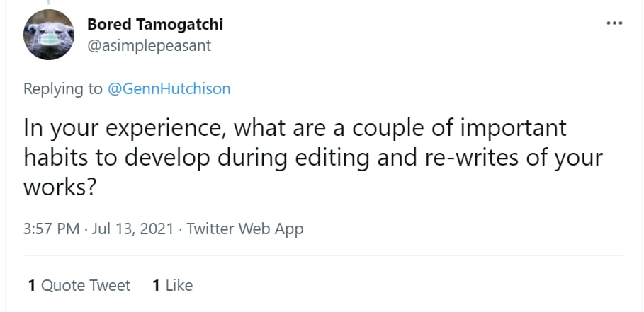Screen dimensions: 644x312
Task: View the 1 Quote Tweet list
Action: point(79,285)
